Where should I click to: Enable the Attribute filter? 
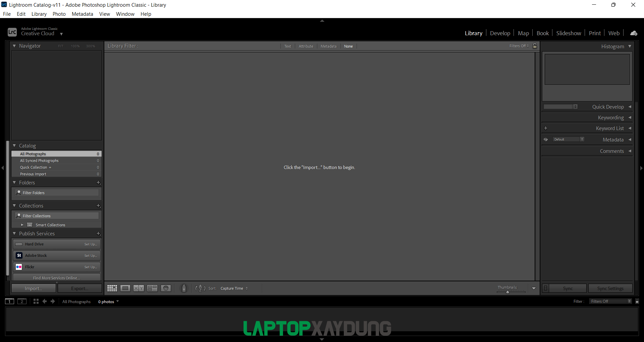tap(306, 46)
